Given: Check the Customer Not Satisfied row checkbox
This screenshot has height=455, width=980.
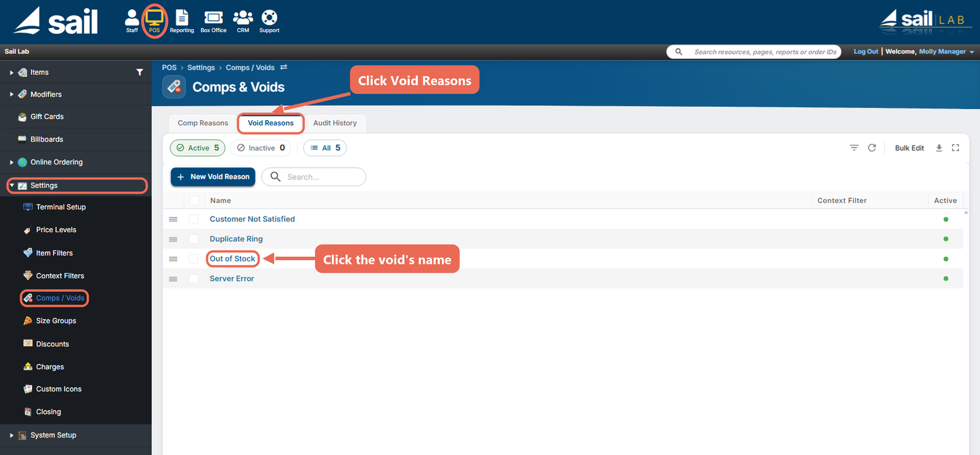Looking at the screenshot, I should coord(194,219).
